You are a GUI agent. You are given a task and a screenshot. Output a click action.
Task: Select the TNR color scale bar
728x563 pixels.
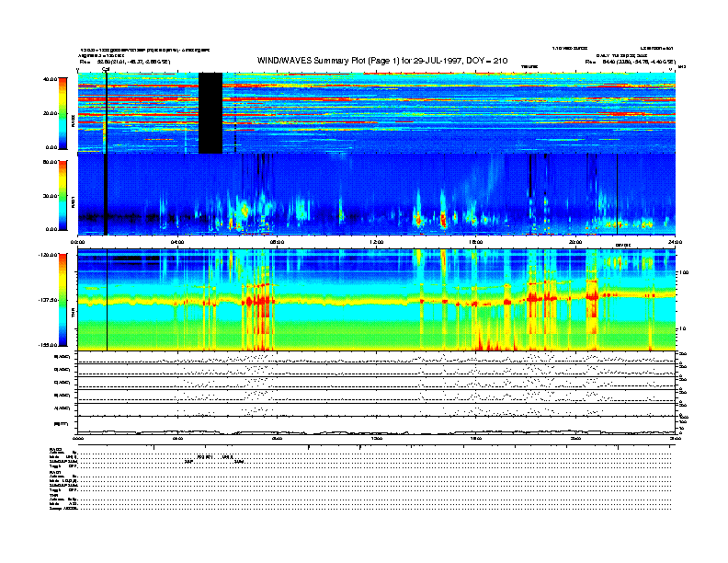pyautogui.click(x=63, y=300)
